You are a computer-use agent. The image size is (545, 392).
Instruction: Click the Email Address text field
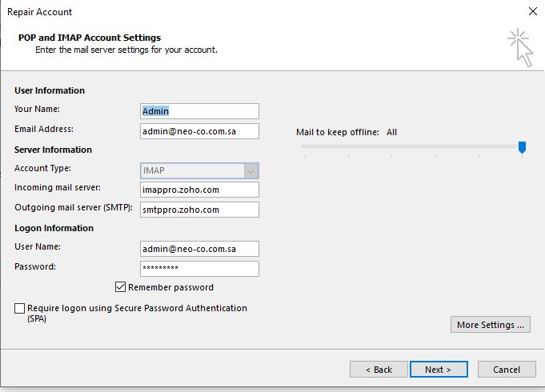pyautogui.click(x=198, y=131)
